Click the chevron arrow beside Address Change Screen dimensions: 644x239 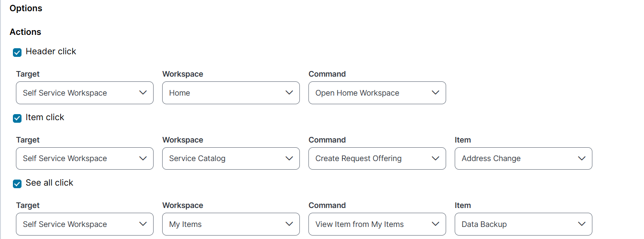pos(582,158)
